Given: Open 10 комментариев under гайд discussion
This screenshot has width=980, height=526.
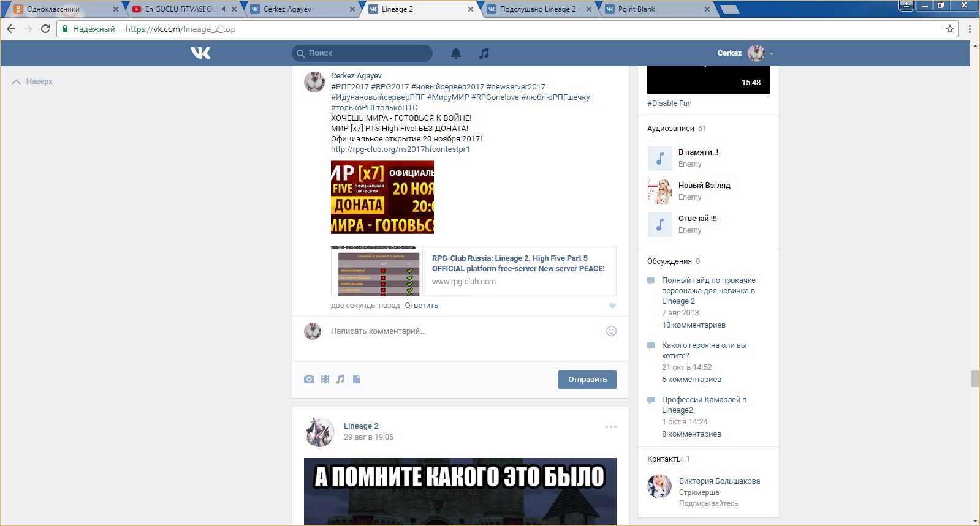Looking at the screenshot, I should tap(694, 325).
